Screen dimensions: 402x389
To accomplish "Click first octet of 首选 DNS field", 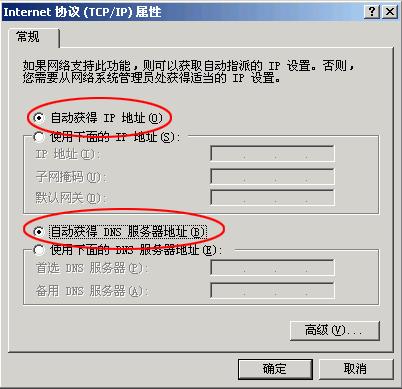I will point(228,268).
